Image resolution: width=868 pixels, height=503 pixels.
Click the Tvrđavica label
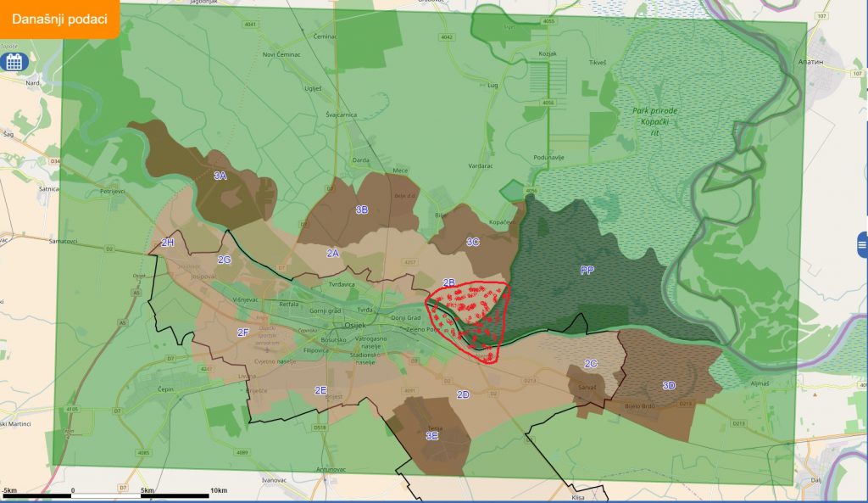tap(342, 285)
